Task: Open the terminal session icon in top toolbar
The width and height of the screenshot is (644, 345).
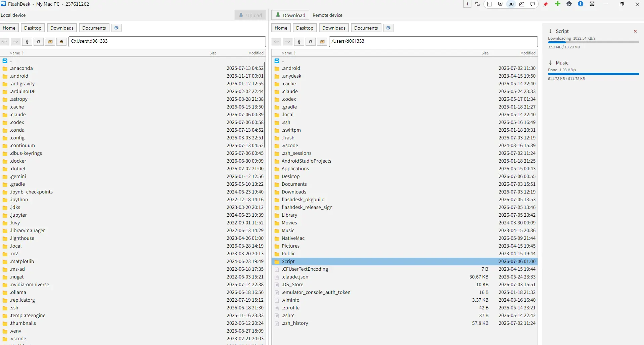Action: tap(490, 4)
